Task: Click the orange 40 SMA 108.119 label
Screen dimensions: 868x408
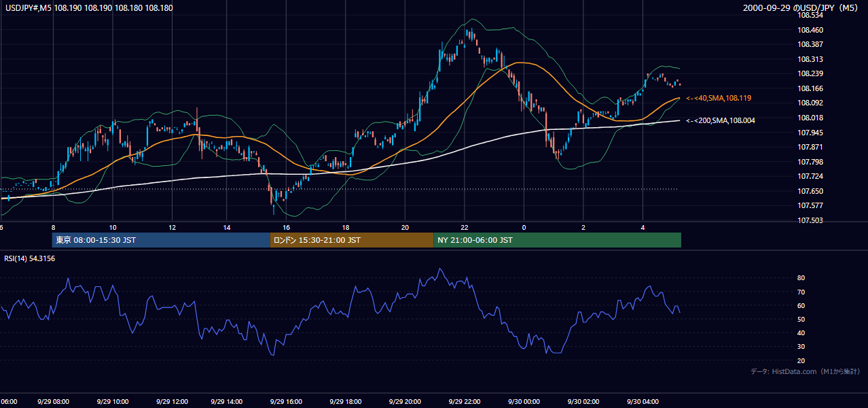Action: (x=719, y=99)
